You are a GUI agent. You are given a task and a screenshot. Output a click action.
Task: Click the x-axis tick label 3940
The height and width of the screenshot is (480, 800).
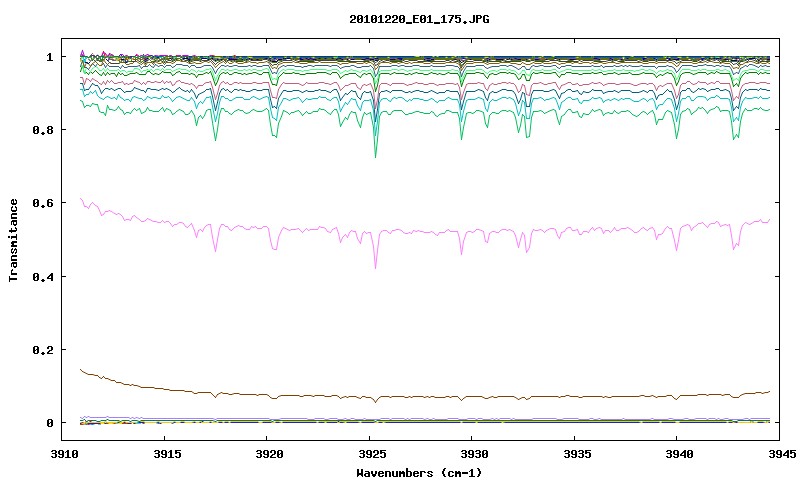click(x=679, y=454)
